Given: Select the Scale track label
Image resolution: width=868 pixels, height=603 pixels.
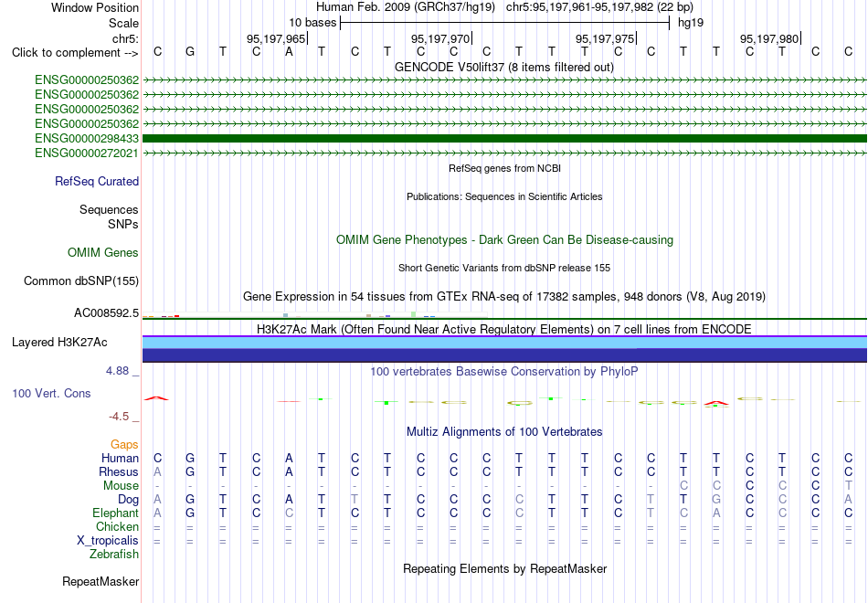Looking at the screenshot, I should pyautogui.click(x=123, y=23).
